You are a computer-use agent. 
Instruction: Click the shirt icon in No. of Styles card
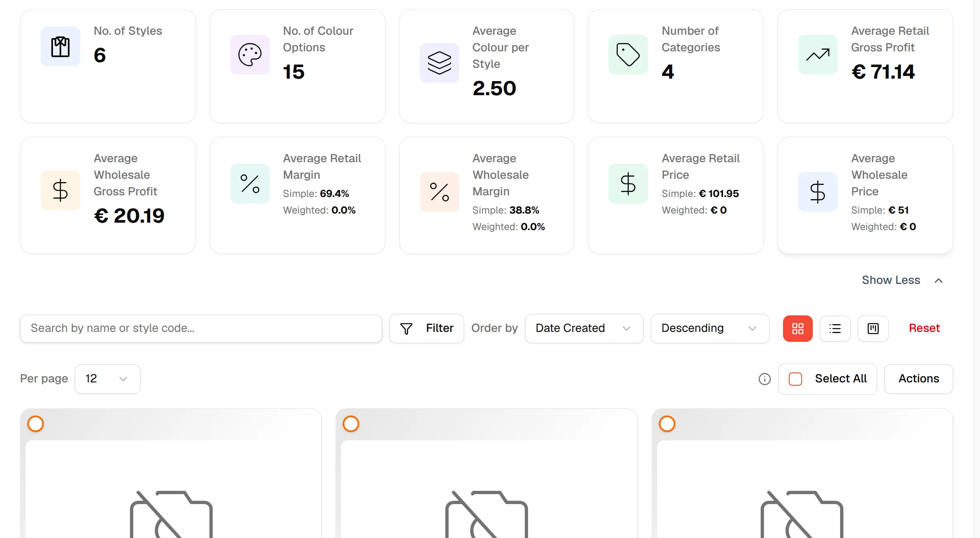[x=60, y=46]
